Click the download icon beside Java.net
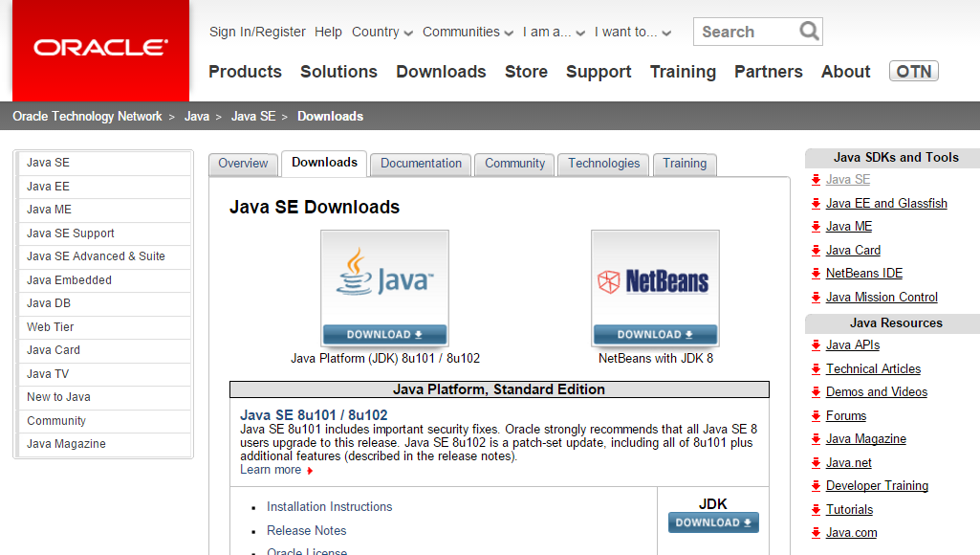The image size is (980, 555). pyautogui.click(x=816, y=463)
